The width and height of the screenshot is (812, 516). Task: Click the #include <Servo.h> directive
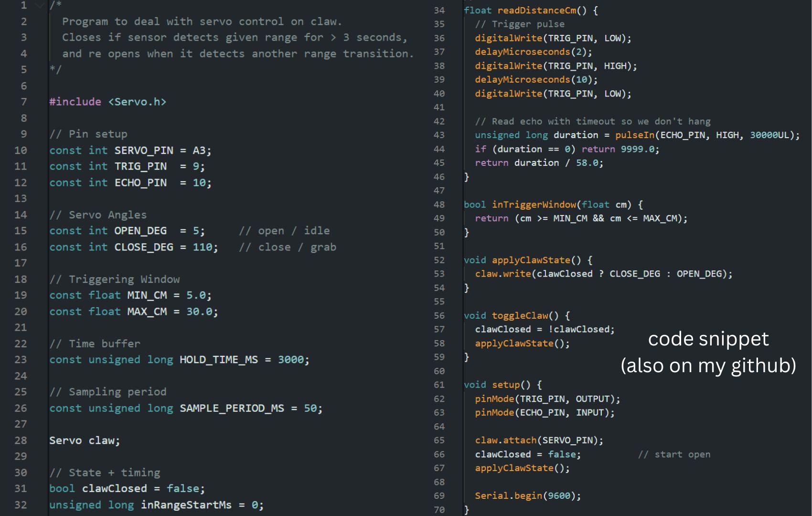click(x=107, y=102)
